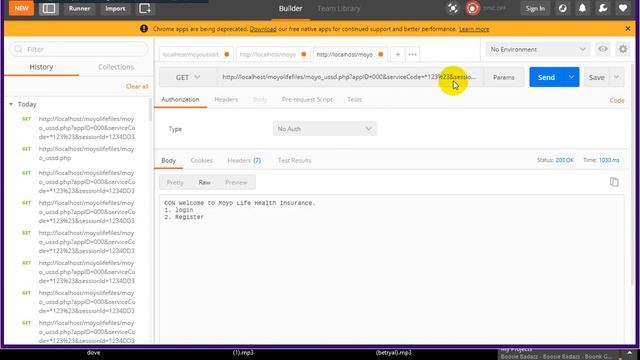640x360 pixels.
Task: Click the (betryal).mp3 taskbar item
Action: [x=393, y=353]
